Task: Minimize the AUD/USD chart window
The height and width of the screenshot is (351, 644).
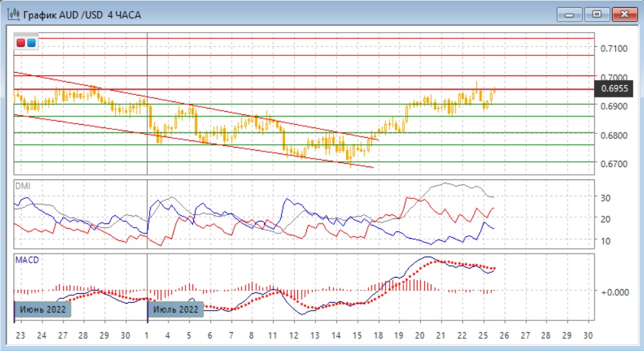Action: tap(570, 14)
